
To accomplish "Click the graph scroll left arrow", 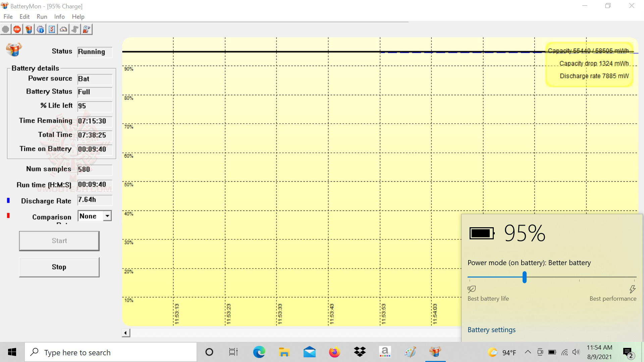I will pos(126,333).
